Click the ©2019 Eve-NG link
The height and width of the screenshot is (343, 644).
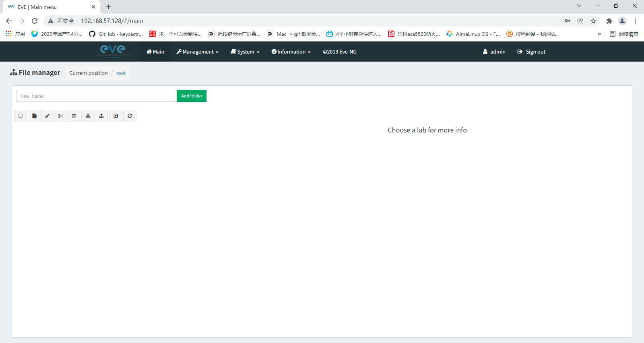pyautogui.click(x=340, y=52)
